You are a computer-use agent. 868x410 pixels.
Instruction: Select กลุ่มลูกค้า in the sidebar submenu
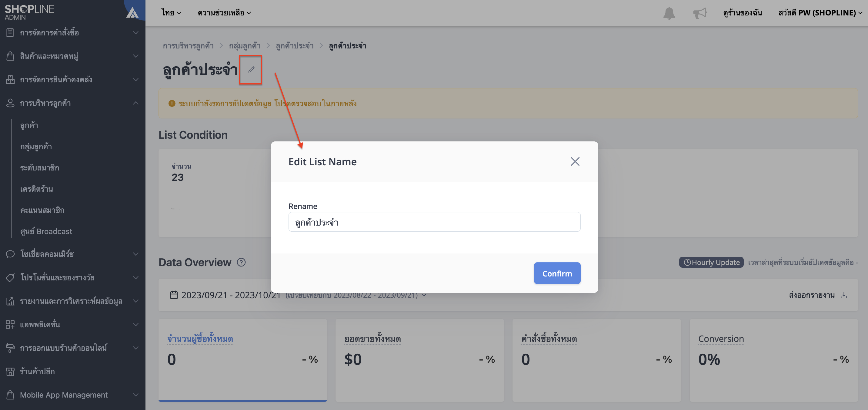36,147
